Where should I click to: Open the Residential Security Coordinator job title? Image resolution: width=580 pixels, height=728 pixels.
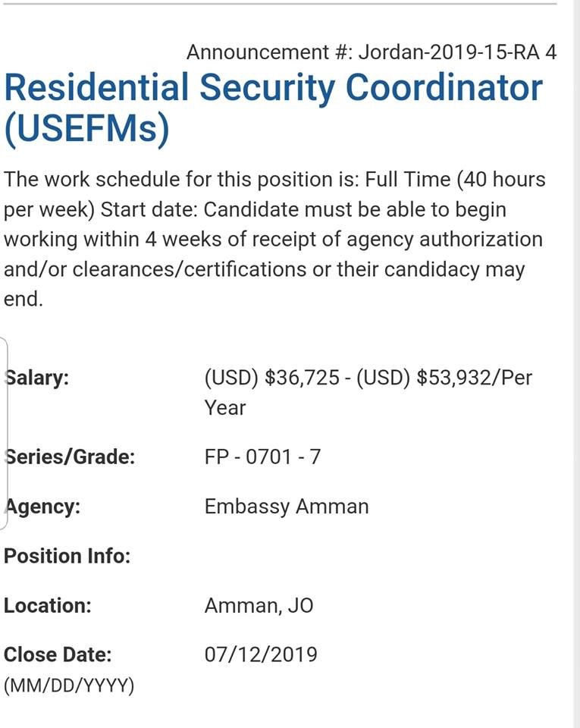[273, 88]
